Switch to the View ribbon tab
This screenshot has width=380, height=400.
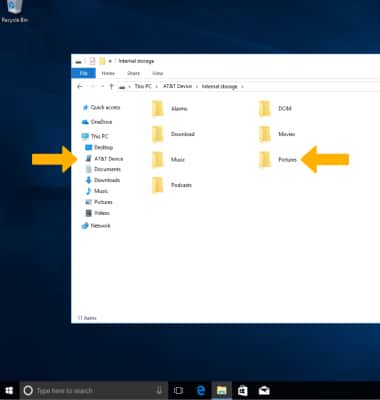158,73
